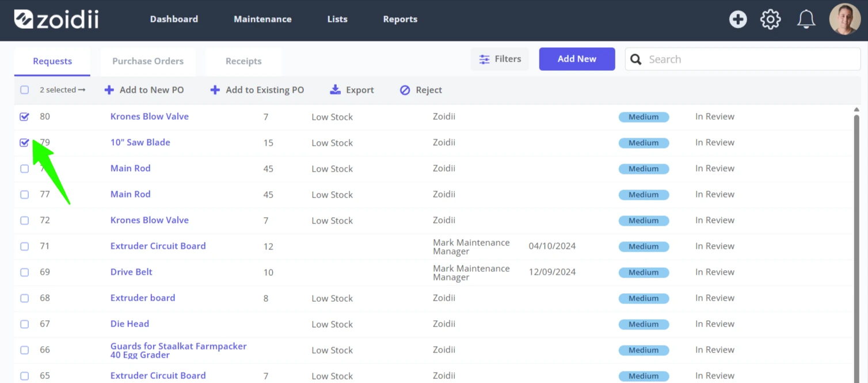Open the Filters panel
The height and width of the screenshot is (383, 868).
pos(500,59)
